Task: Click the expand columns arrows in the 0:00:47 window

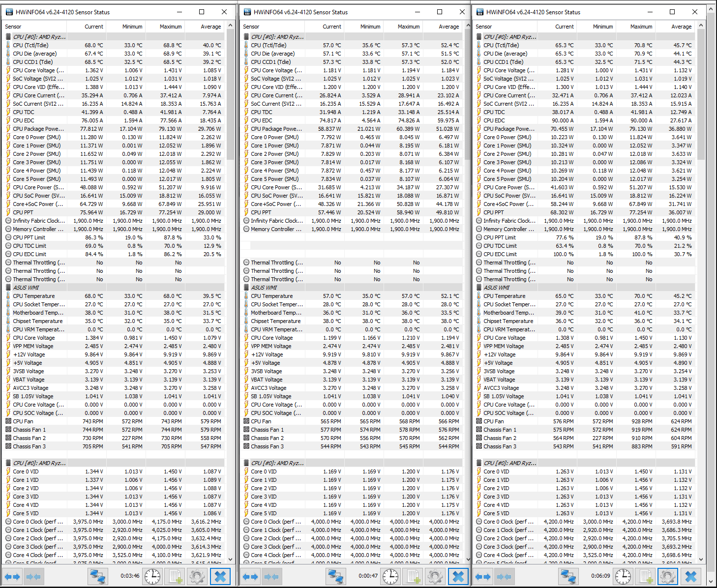Action: pyautogui.click(x=250, y=576)
